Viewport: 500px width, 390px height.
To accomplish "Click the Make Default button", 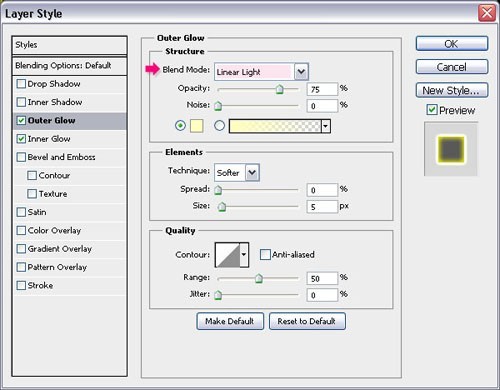I will 230,321.
